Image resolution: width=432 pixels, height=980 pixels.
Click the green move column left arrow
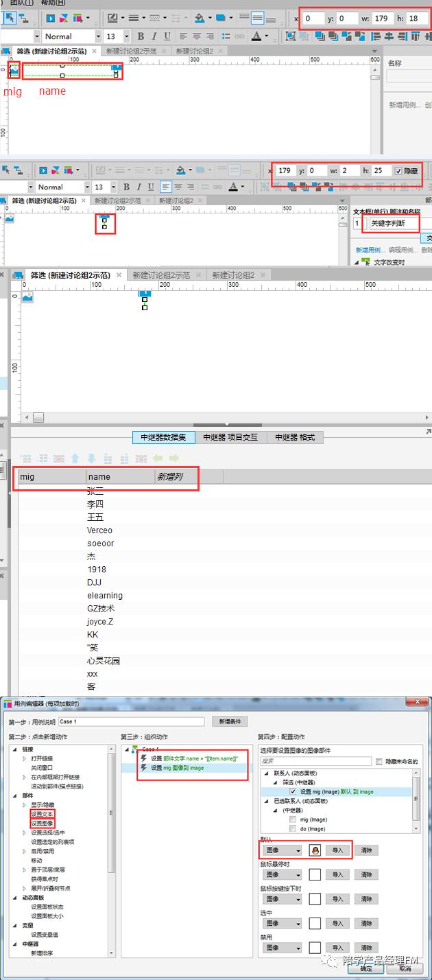coord(158,458)
